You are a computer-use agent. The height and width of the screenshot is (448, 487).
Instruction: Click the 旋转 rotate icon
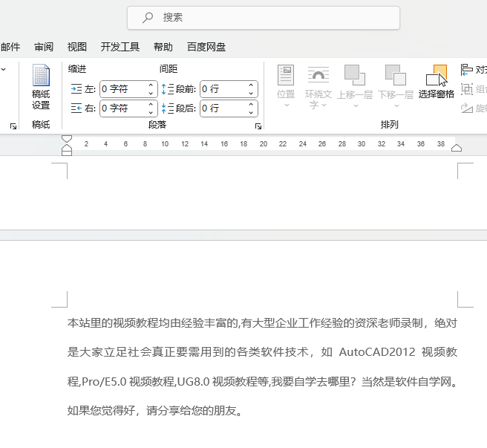466,108
